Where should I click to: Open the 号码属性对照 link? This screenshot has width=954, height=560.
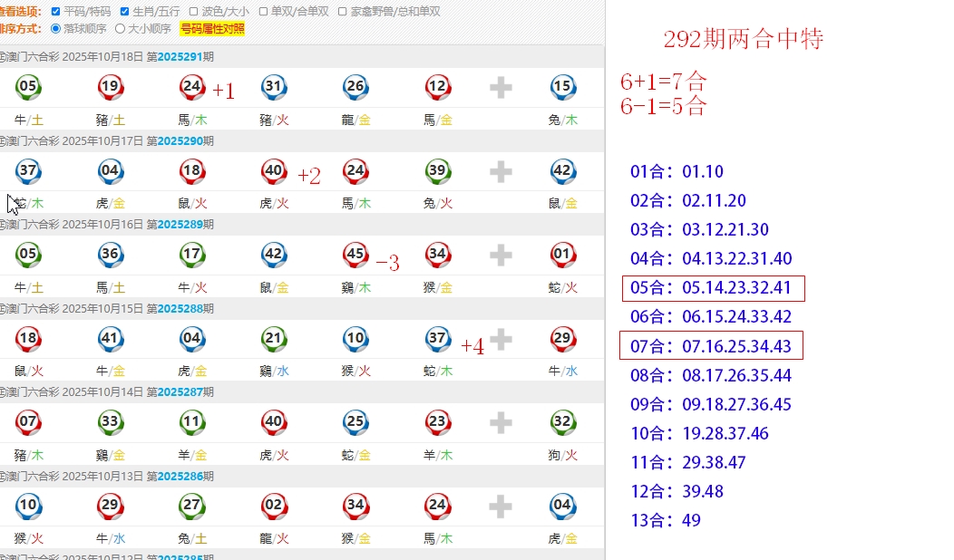tap(212, 29)
